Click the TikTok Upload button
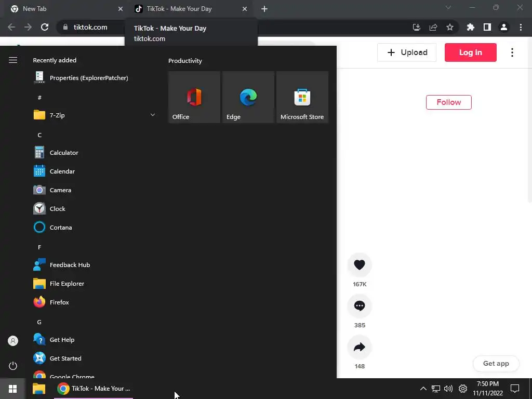The height and width of the screenshot is (399, 532). tap(407, 52)
